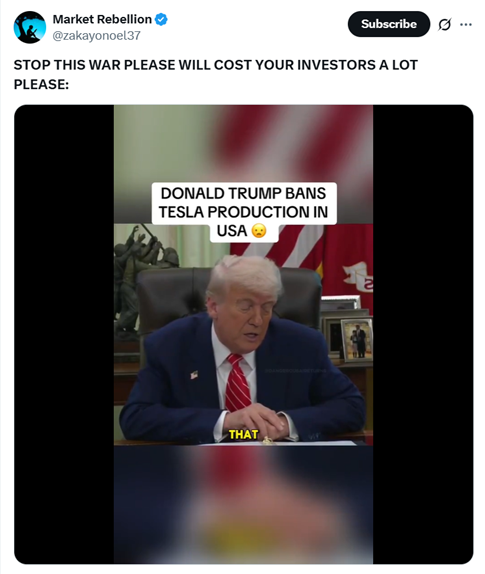
Task: Subscribe to Market Rebellion
Action: coord(389,24)
